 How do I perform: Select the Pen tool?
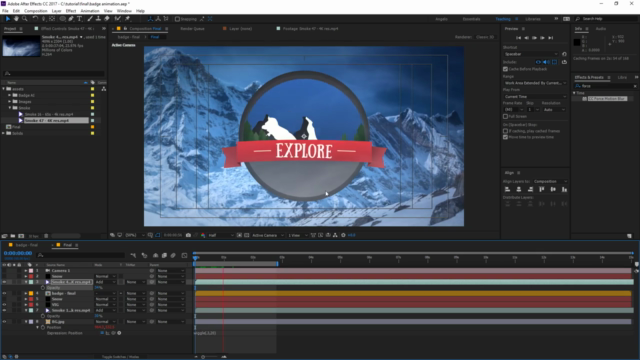(x=71, y=19)
